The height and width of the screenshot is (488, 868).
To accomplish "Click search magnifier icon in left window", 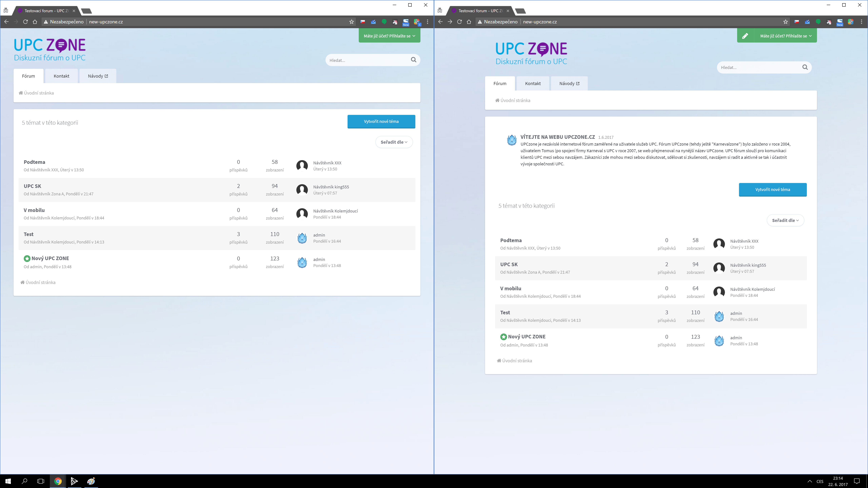I will click(413, 60).
